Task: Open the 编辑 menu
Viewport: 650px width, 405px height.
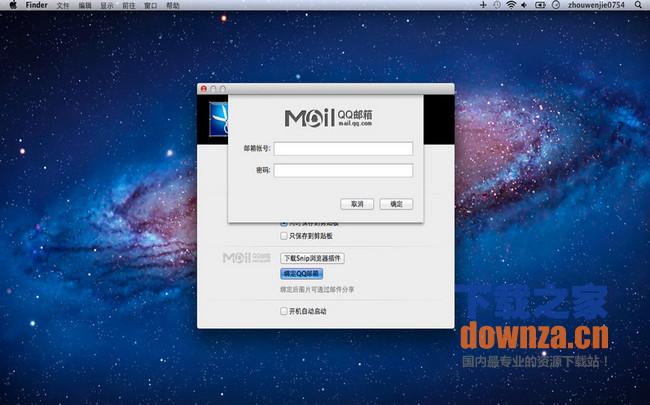Action: point(85,5)
